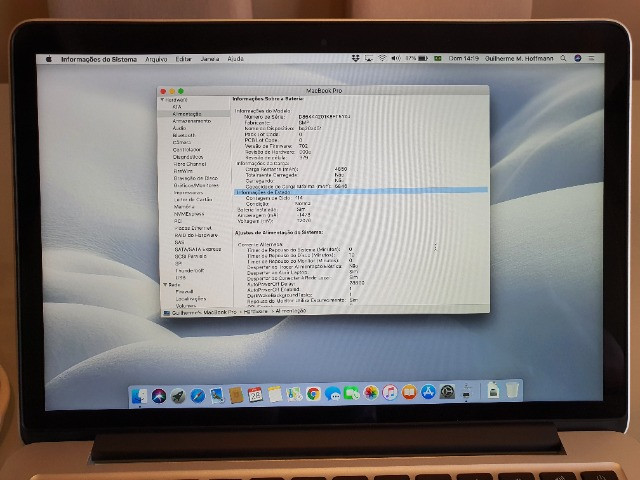
Task: Open the volume control in menu bar
Action: pos(396,58)
